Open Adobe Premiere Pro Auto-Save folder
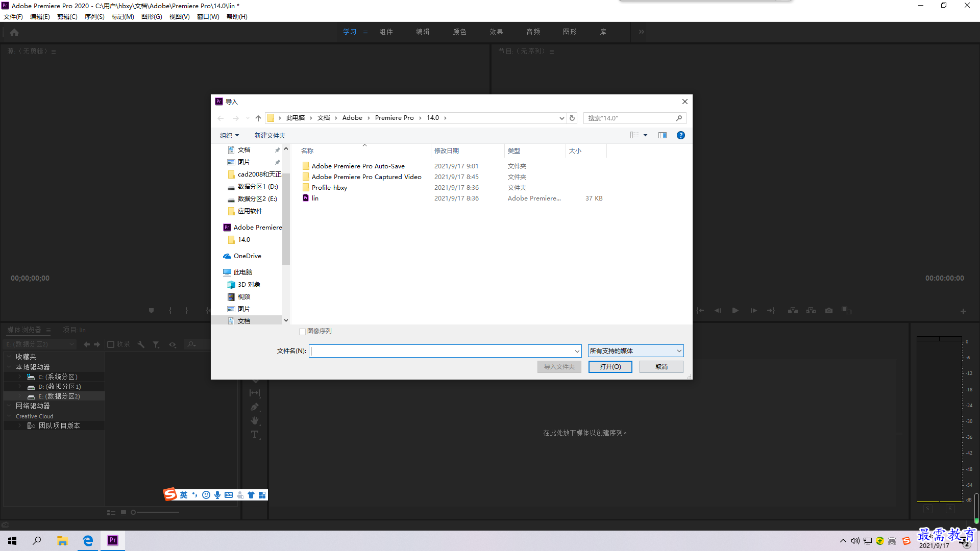The width and height of the screenshot is (980, 551). click(x=358, y=166)
